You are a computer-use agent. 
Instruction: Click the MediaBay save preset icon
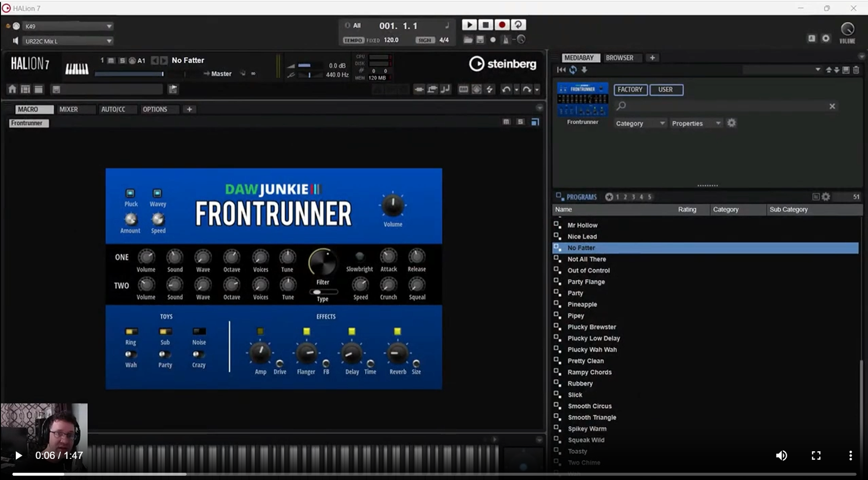coord(846,70)
